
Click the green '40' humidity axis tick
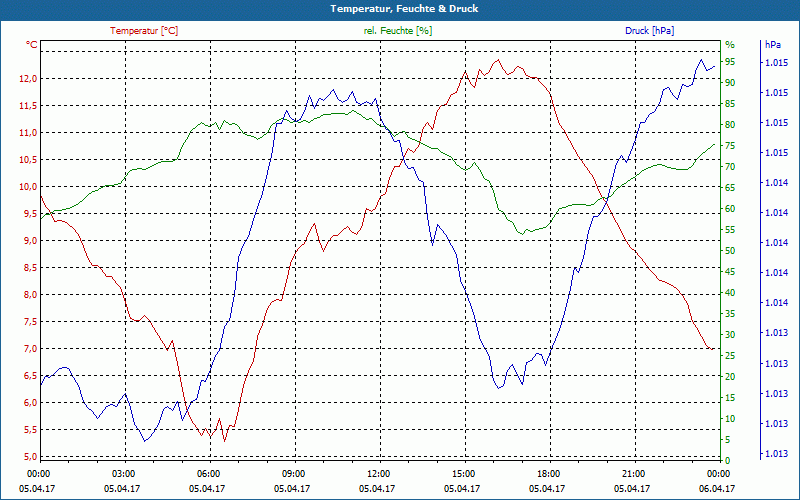point(730,293)
